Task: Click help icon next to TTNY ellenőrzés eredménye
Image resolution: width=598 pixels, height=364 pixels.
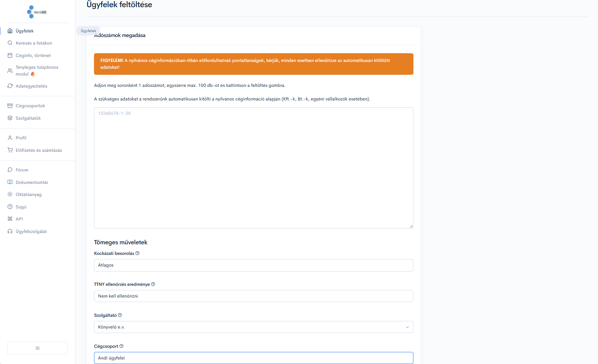Action: pyautogui.click(x=153, y=284)
